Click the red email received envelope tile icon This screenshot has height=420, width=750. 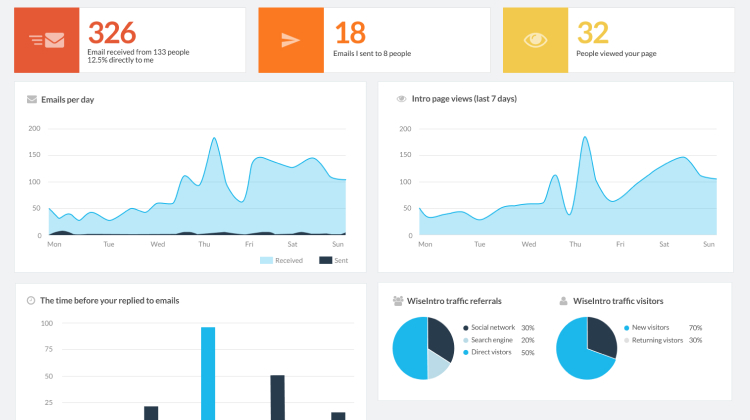46,40
